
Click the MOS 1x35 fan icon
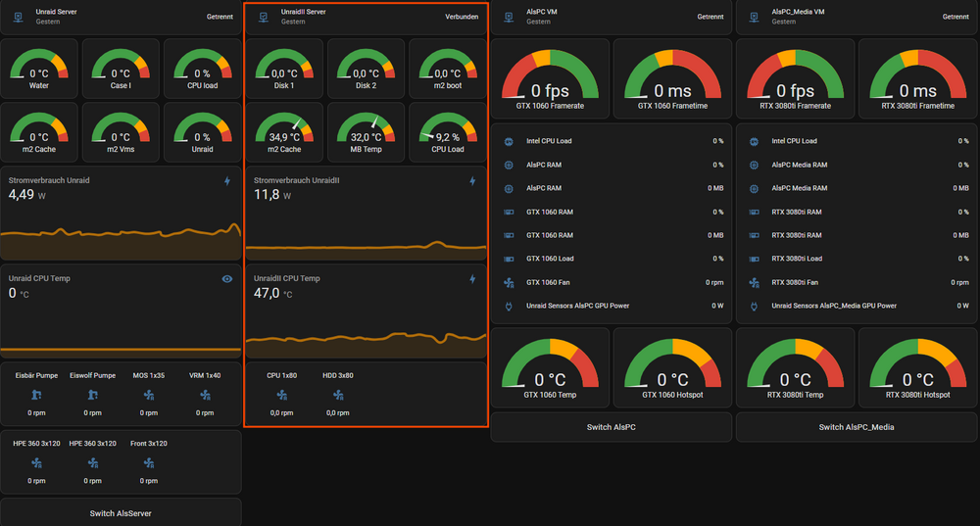(149, 395)
